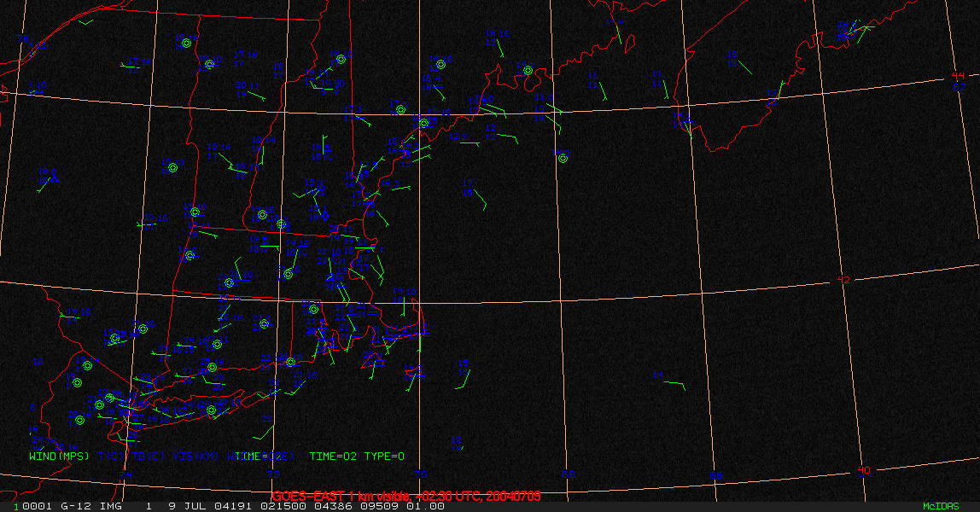
Task: Click the 04191 value in status bar
Action: pos(233,506)
